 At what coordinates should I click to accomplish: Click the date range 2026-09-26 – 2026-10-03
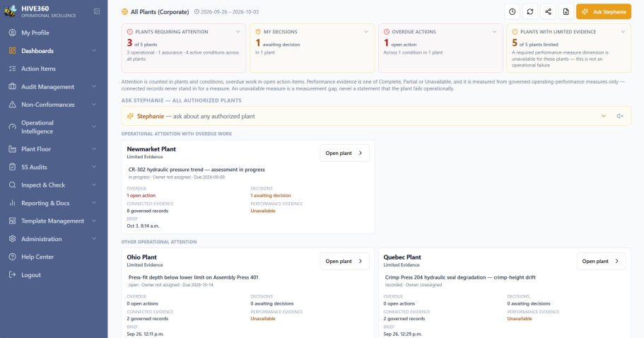point(230,12)
